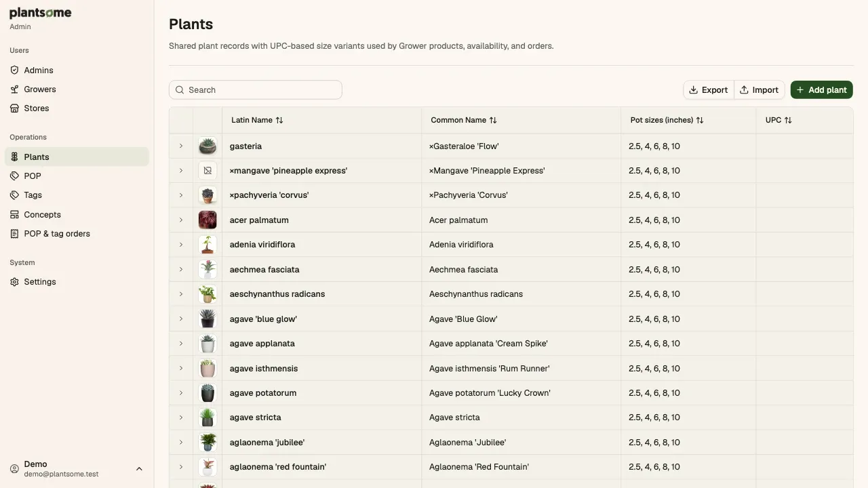Click the shield icon next to Admins

(14, 70)
